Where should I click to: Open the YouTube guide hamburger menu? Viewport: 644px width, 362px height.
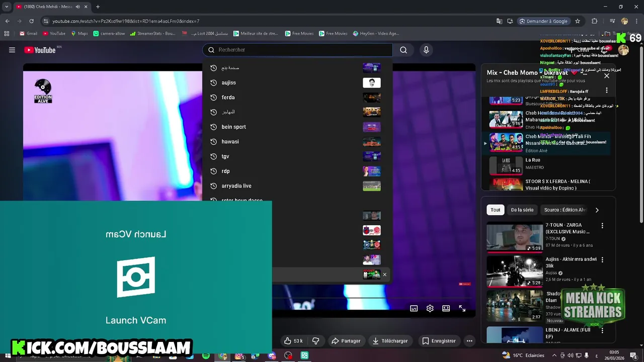[12, 50]
